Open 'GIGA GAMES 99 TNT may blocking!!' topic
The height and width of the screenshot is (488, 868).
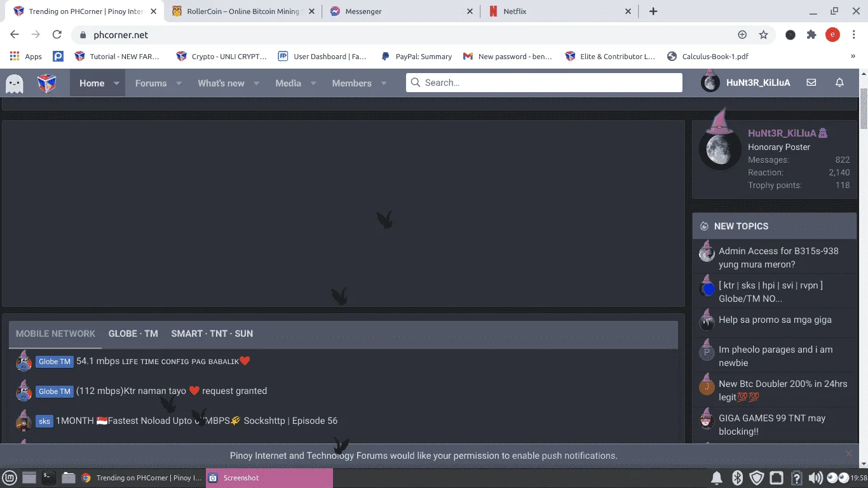click(772, 424)
